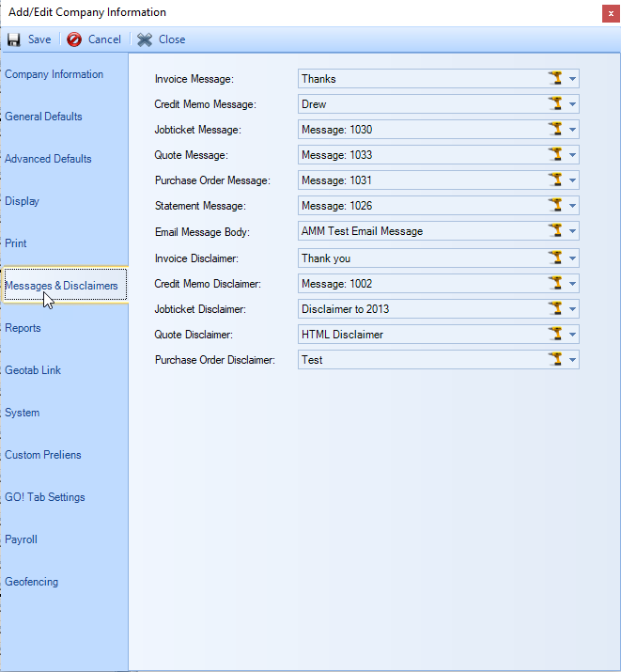Click the Save floppy disk icon
The height and width of the screenshot is (672, 621).
pyautogui.click(x=14, y=39)
